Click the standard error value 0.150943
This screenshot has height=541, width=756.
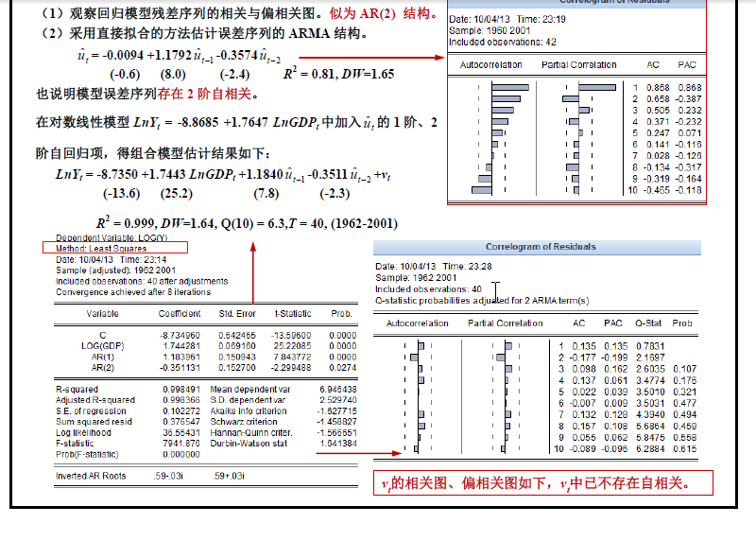coord(237,358)
